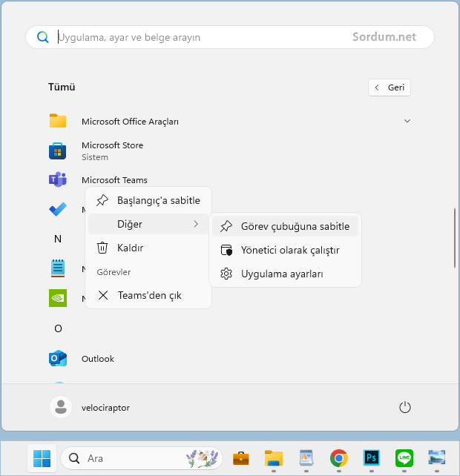Open File Explorer from the taskbar

pos(274,458)
